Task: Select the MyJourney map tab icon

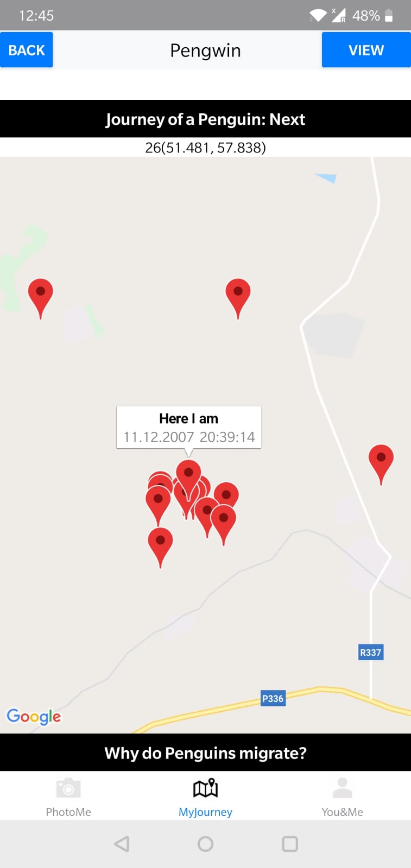Action: (205, 788)
